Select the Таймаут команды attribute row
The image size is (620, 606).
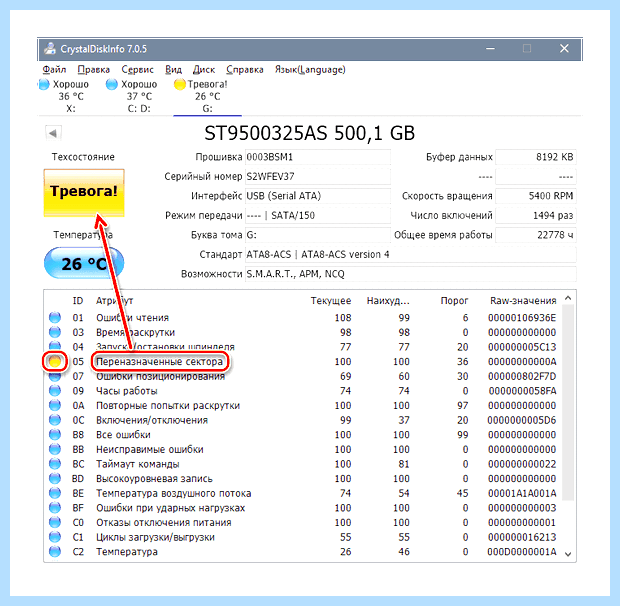[303, 464]
